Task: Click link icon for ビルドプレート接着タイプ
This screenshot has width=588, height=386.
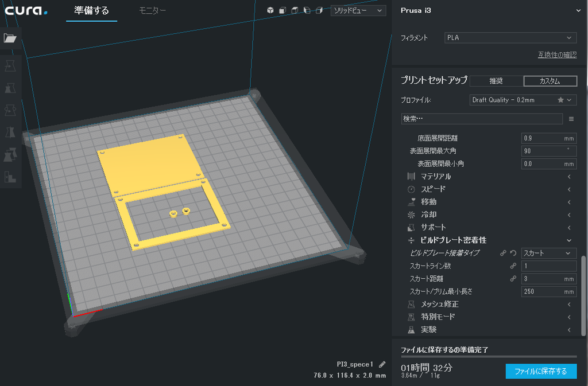Action: (x=503, y=253)
